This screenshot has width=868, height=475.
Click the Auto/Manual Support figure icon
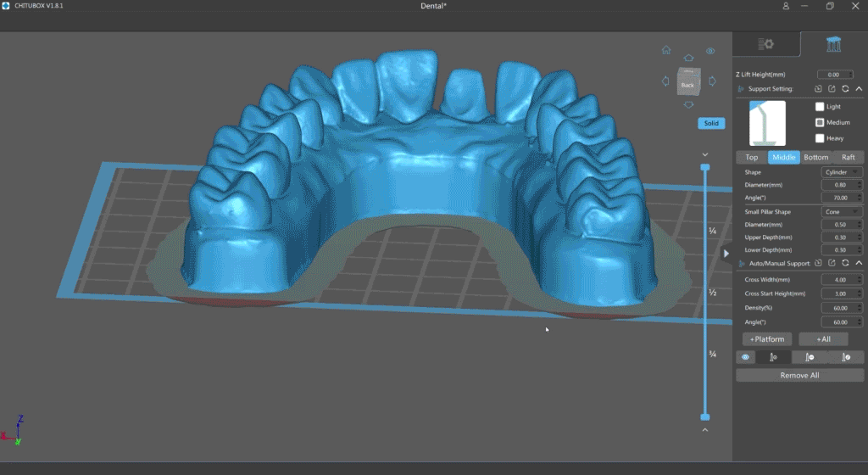pyautogui.click(x=741, y=264)
